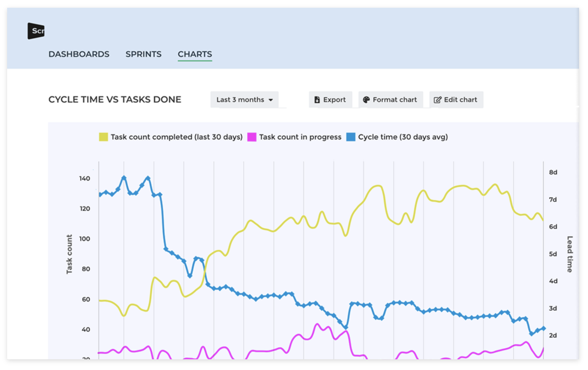Toggle the blue Cycle time legend swatch
The width and height of the screenshot is (588, 370).
[x=351, y=137]
